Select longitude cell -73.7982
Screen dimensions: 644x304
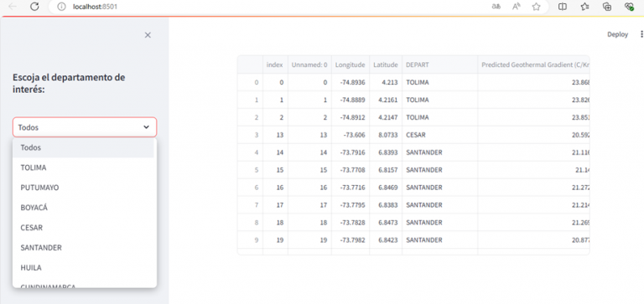[x=351, y=240]
